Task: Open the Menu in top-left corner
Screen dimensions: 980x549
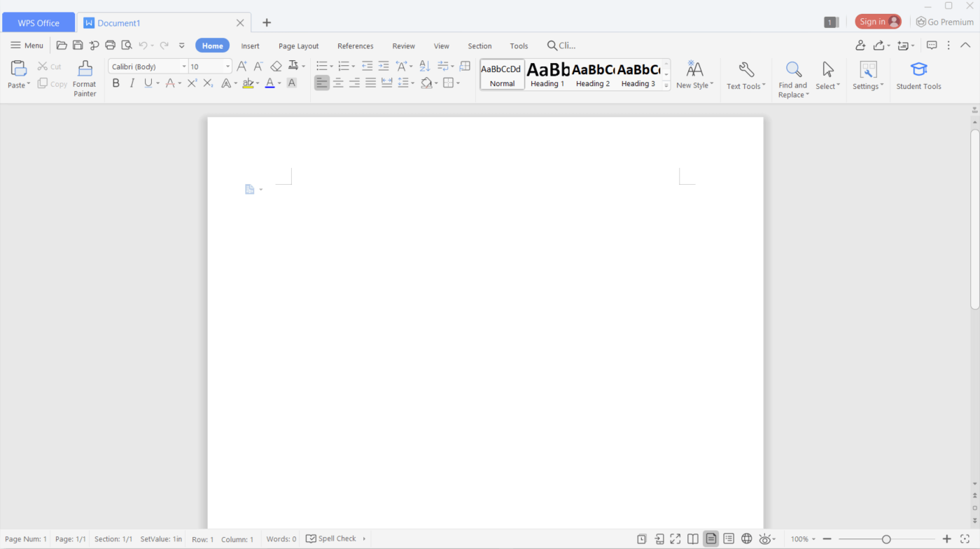Action: 27,45
